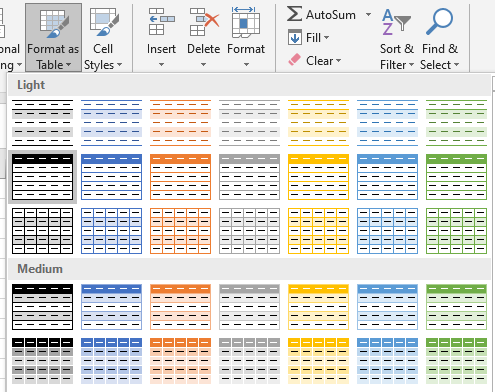
Task: Open the Cell Styles gallery
Action: (x=103, y=38)
